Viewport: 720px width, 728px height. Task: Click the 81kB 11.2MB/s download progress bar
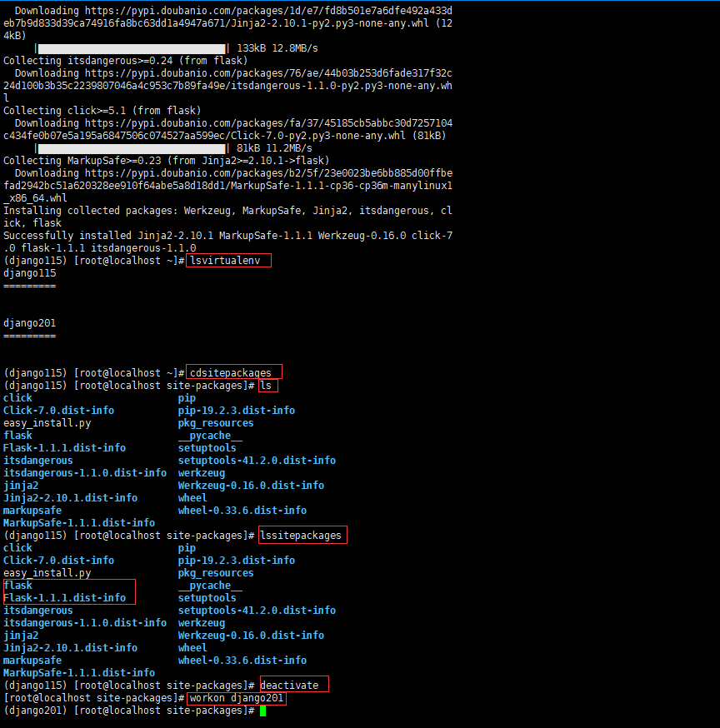(x=132, y=148)
